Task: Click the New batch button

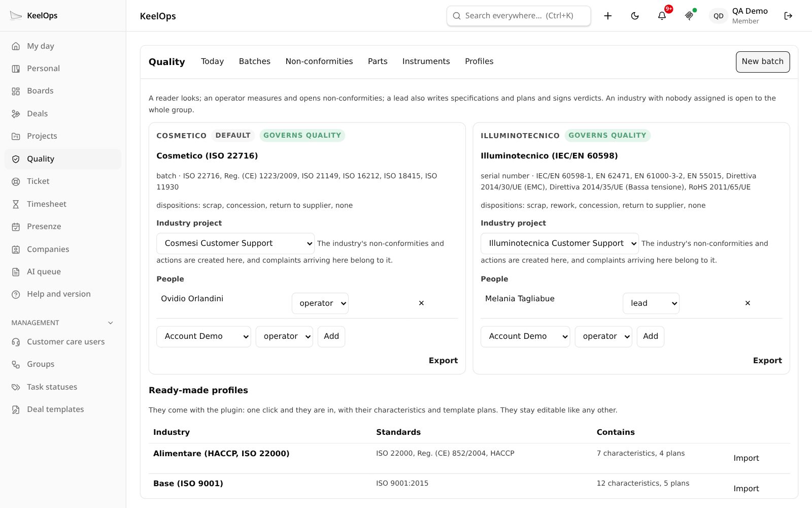Action: [x=763, y=62]
